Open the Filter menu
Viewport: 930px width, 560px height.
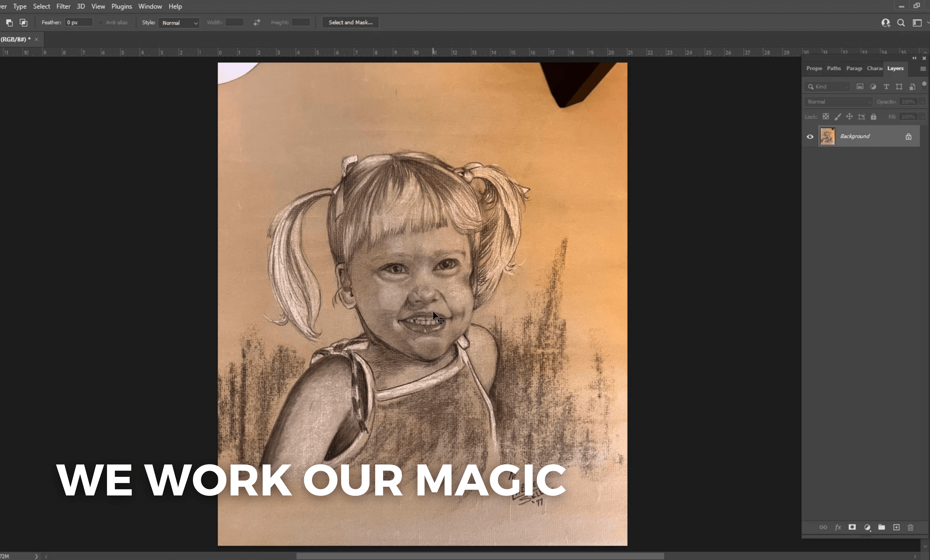point(63,6)
